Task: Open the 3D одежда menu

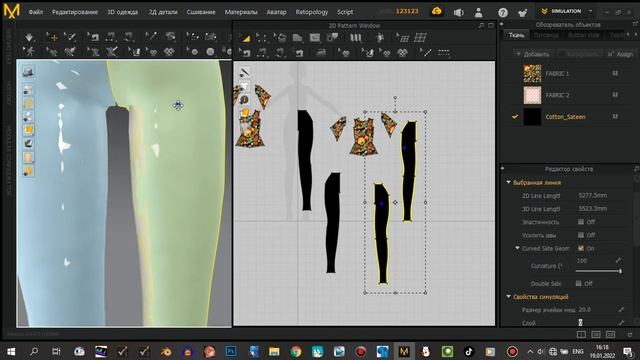Action: pos(122,12)
